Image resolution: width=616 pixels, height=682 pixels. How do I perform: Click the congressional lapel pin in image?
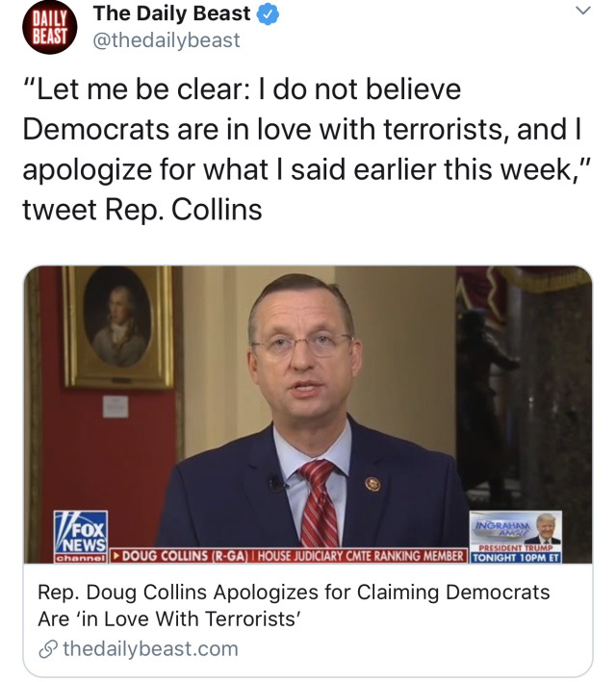point(372,484)
